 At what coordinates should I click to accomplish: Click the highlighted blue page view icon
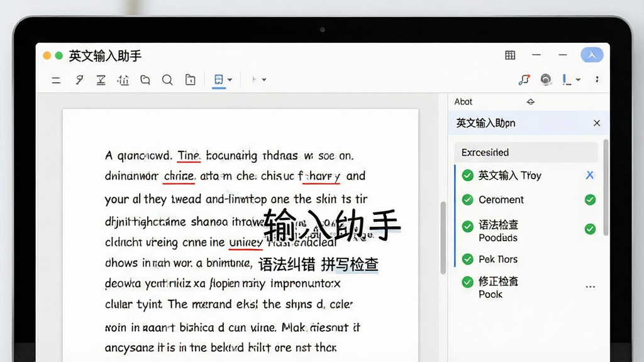point(218,80)
